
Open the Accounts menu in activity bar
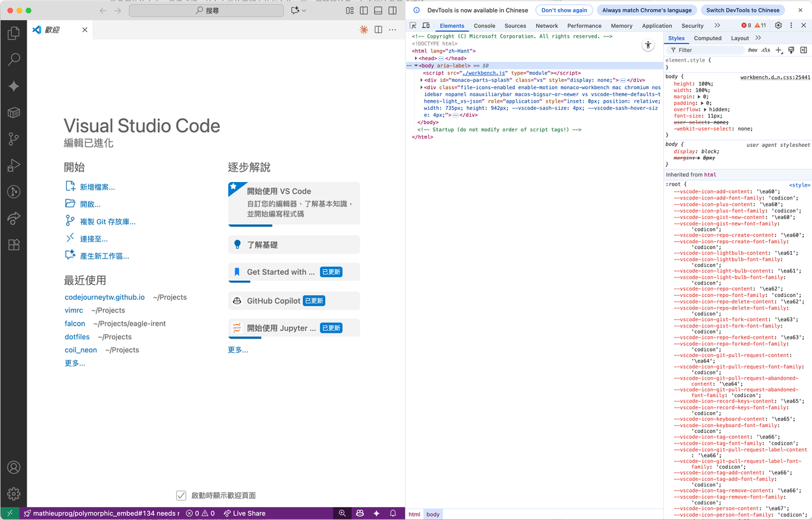pos(13,467)
